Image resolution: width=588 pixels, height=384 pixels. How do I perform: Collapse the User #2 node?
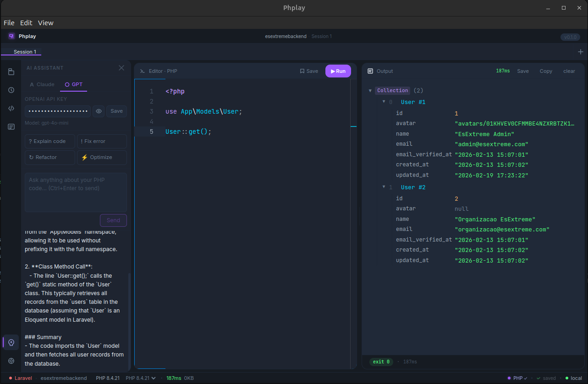(384, 187)
